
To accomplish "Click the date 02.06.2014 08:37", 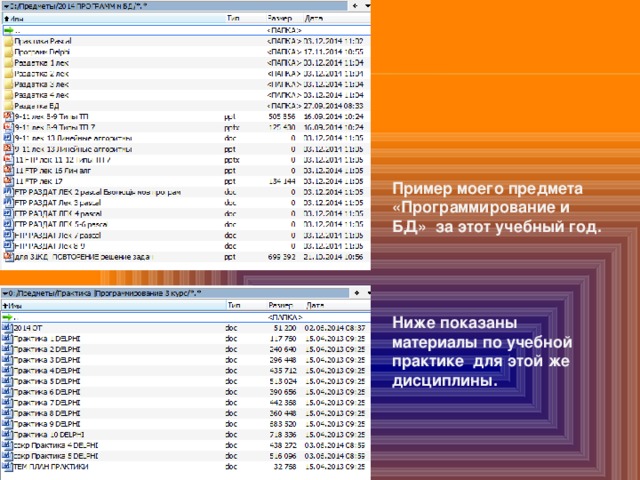I will [335, 328].
